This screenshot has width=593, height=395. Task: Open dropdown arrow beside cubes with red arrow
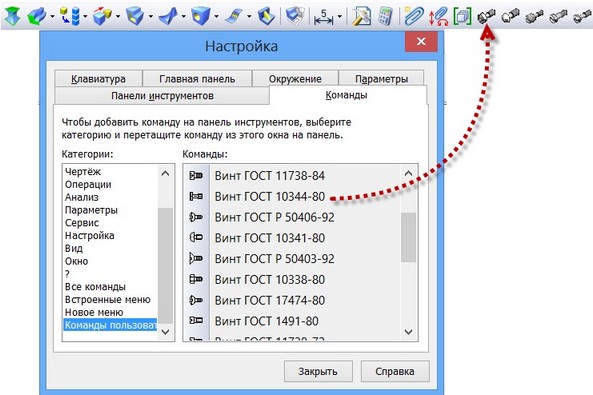tap(118, 17)
